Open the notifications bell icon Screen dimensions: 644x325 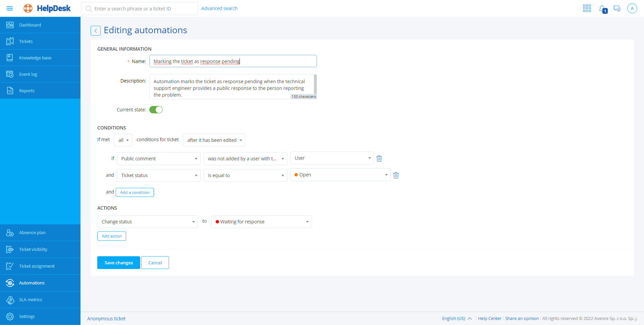[x=602, y=9]
